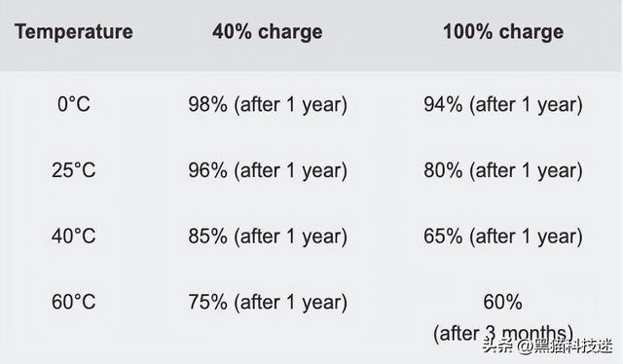Click the (after 3 months) text

(x=503, y=334)
